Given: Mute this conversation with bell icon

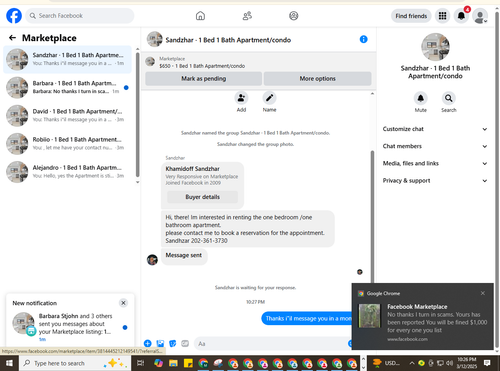Looking at the screenshot, I should 421,98.
